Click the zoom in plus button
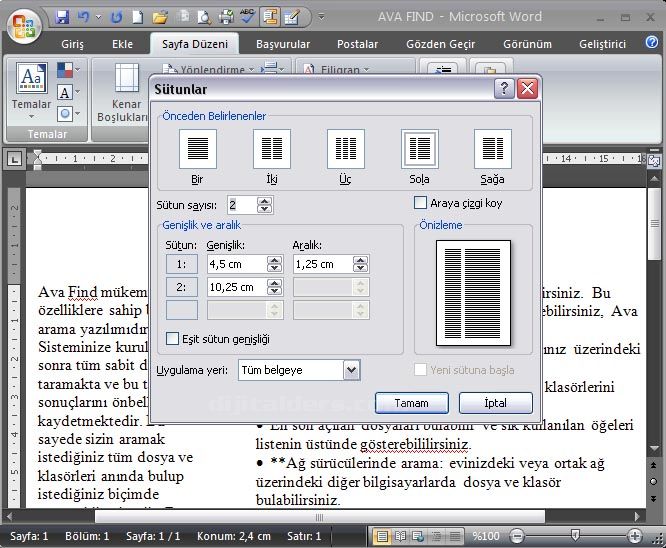This screenshot has width=666, height=548. (x=635, y=536)
